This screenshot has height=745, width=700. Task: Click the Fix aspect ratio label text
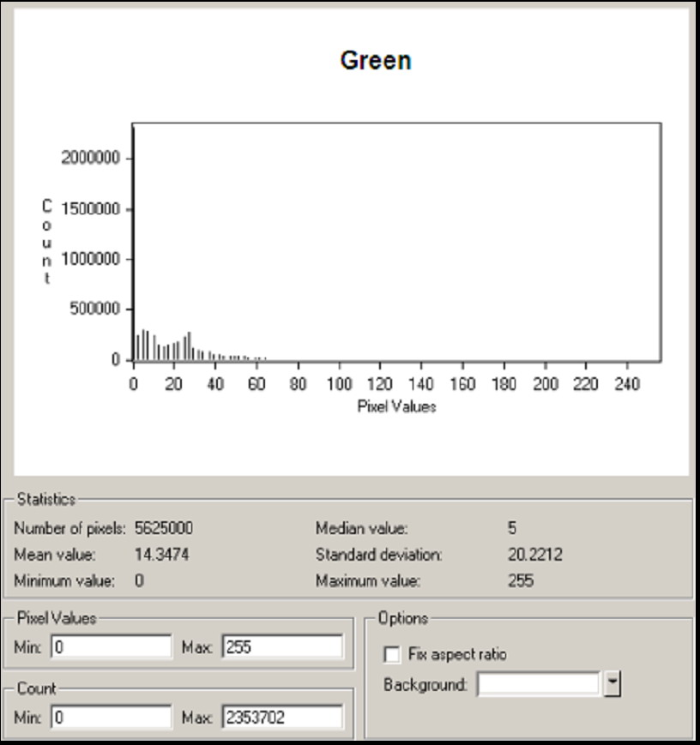click(x=457, y=654)
